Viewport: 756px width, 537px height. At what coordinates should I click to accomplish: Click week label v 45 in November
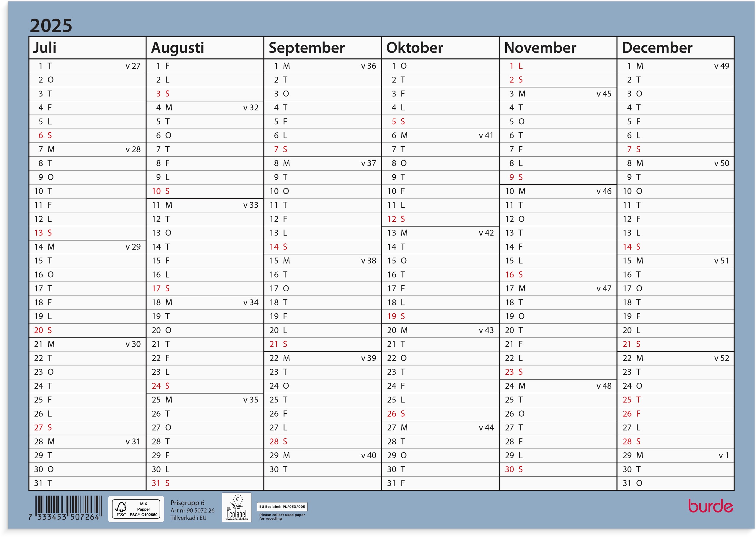tap(604, 94)
